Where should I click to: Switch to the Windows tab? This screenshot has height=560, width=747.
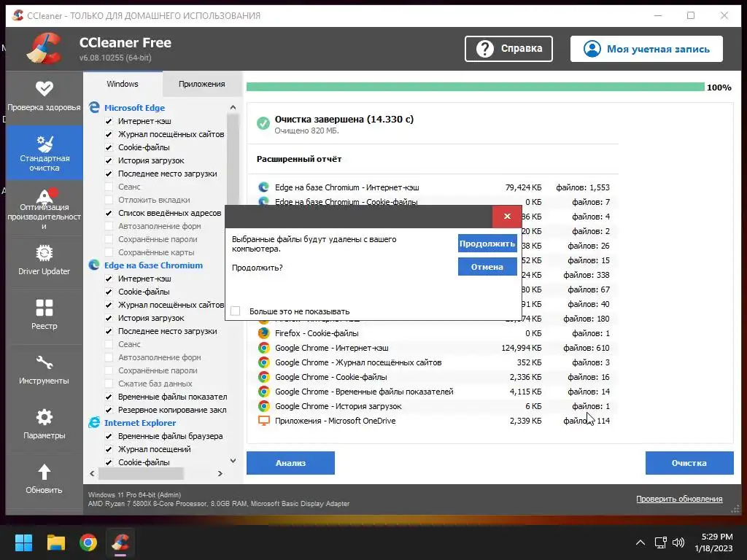123,84
